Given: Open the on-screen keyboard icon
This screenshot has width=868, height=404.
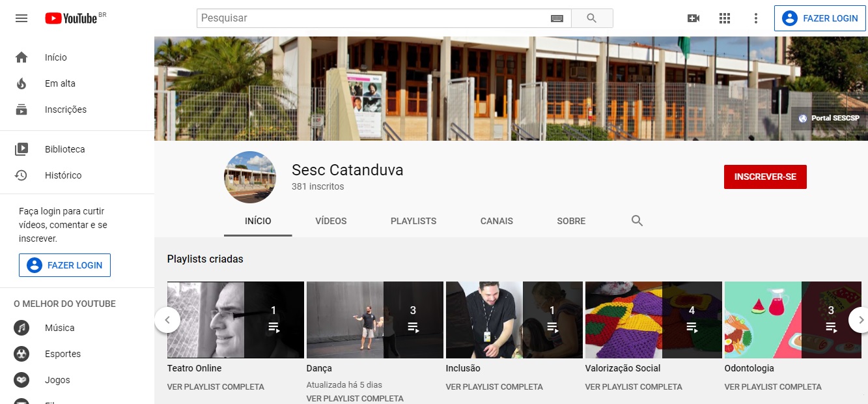Looking at the screenshot, I should click(557, 18).
